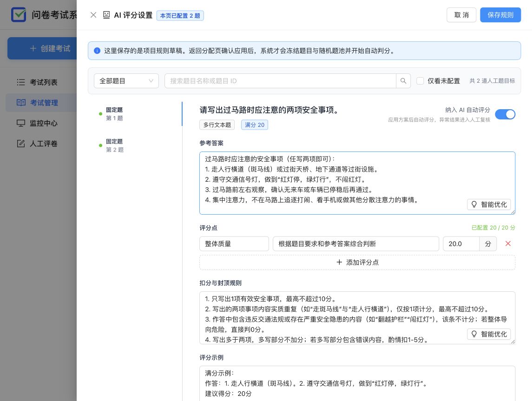Click the 根据题目要求和参考答案综合判断 description field
This screenshot has height=401, width=532.
(356, 243)
